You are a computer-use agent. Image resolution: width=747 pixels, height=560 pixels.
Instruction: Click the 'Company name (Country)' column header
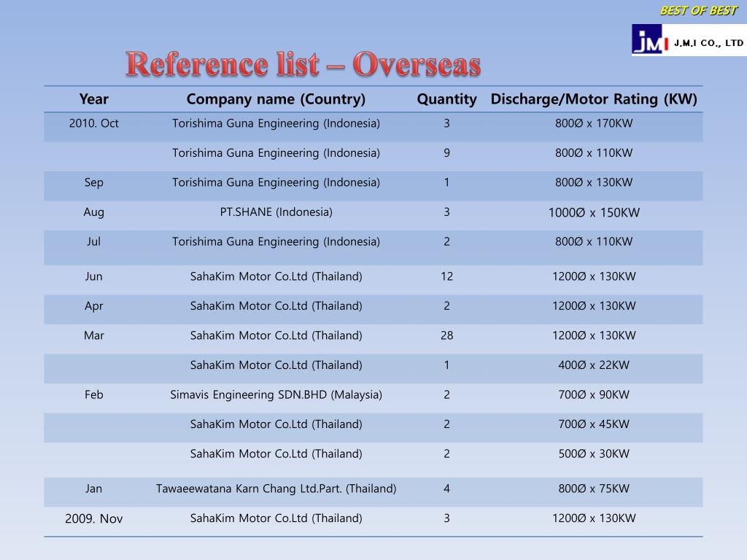point(276,99)
